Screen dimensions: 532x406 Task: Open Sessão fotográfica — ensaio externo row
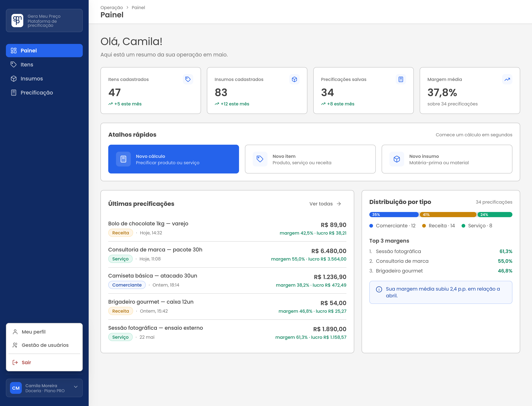tap(227, 333)
